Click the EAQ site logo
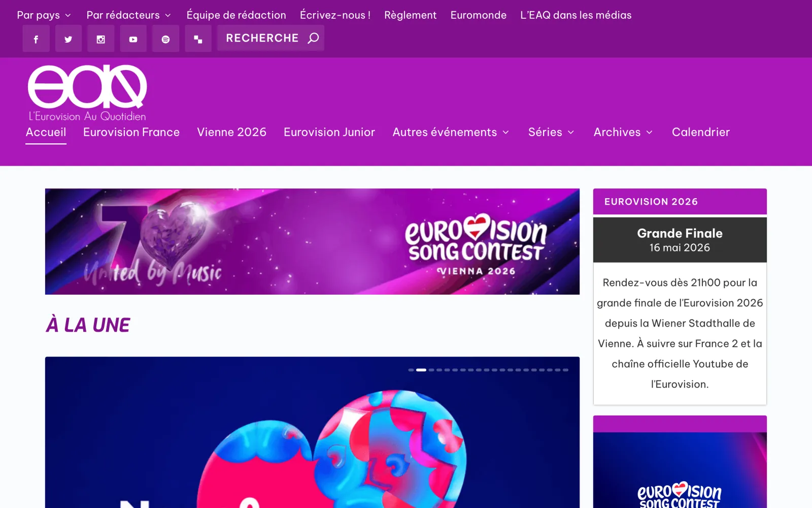Viewport: 812px width, 508px height. click(87, 92)
